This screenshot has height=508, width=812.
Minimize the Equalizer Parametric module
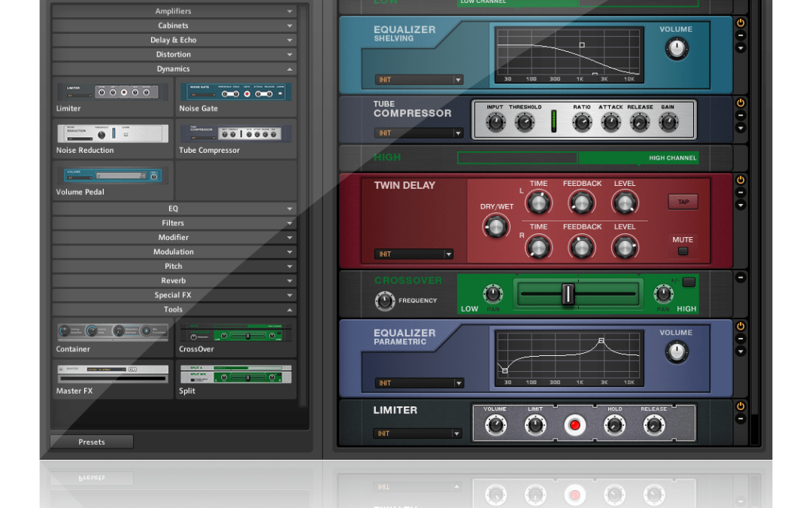click(741, 339)
